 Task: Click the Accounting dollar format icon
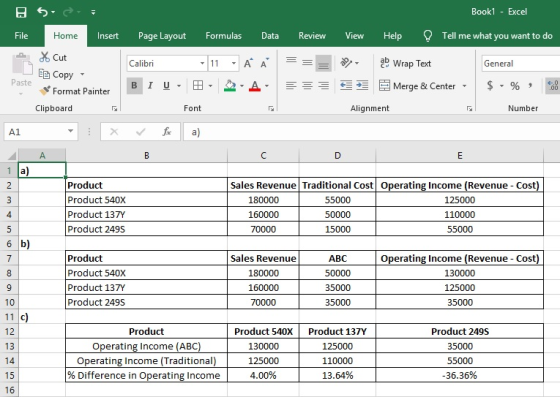[x=490, y=86]
